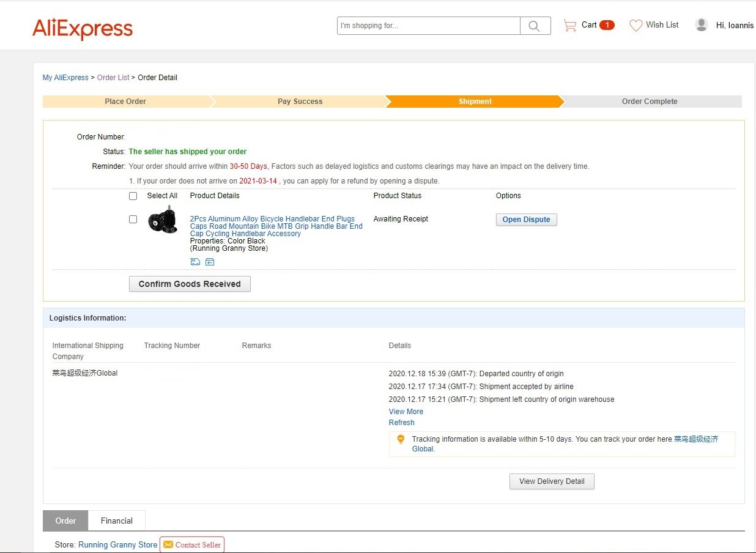Click the Logistics Information header
This screenshot has height=553, width=756.
coord(87,318)
